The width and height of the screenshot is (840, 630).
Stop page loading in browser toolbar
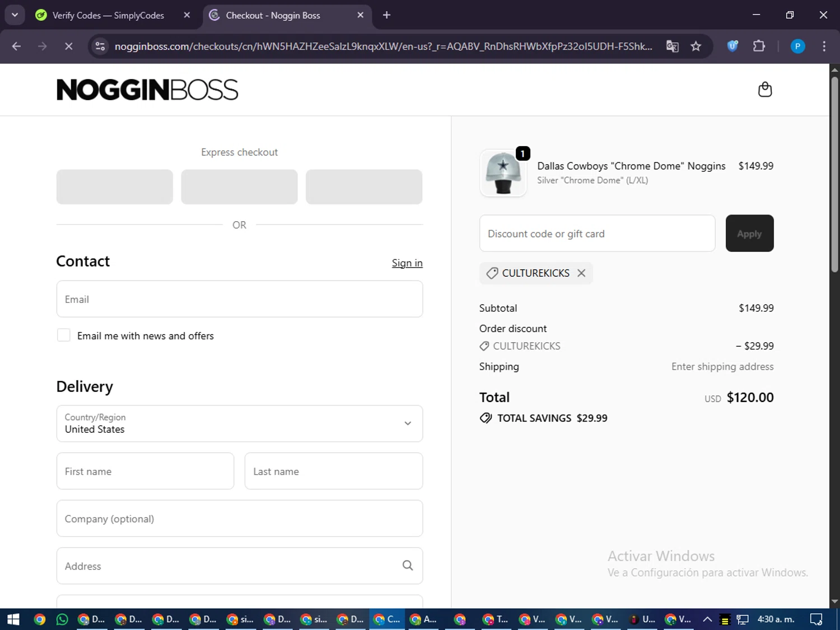(68, 46)
